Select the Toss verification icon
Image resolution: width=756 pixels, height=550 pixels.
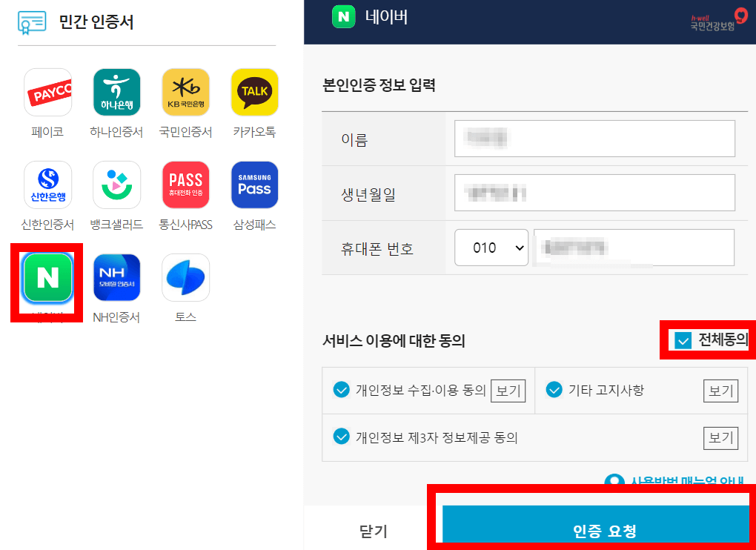click(x=185, y=277)
